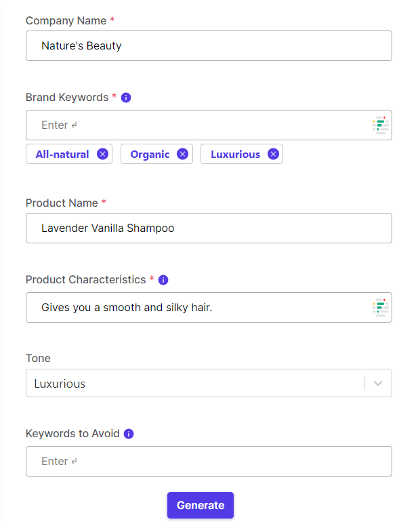
Task: Show info tooltip for Brand Keywords
Action: point(126,98)
